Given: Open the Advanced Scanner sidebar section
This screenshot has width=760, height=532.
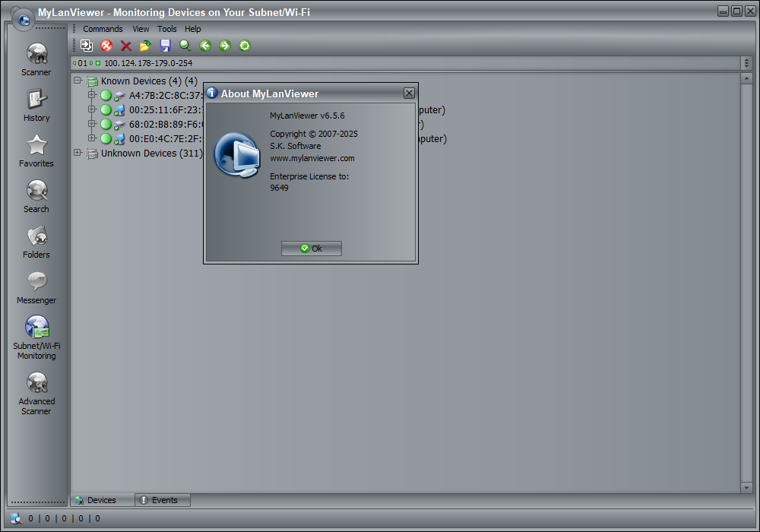Looking at the screenshot, I should coord(36,394).
